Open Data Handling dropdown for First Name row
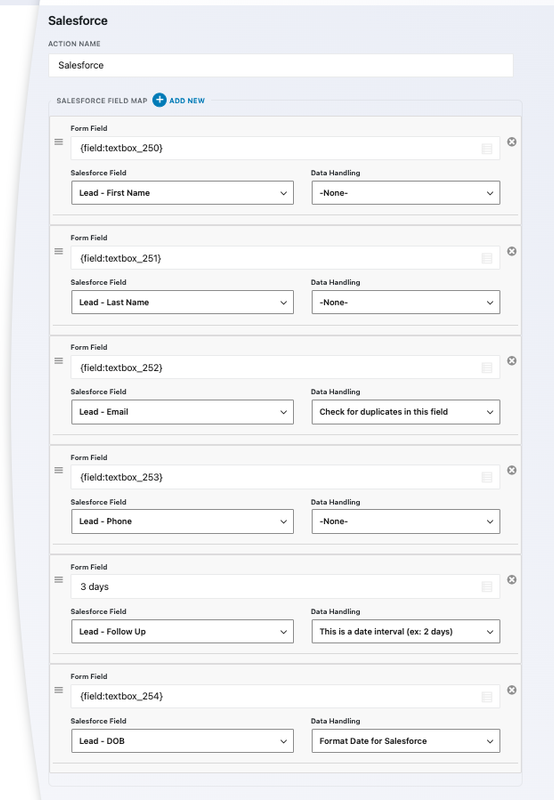Viewport: 554px width, 800px height. point(406,193)
